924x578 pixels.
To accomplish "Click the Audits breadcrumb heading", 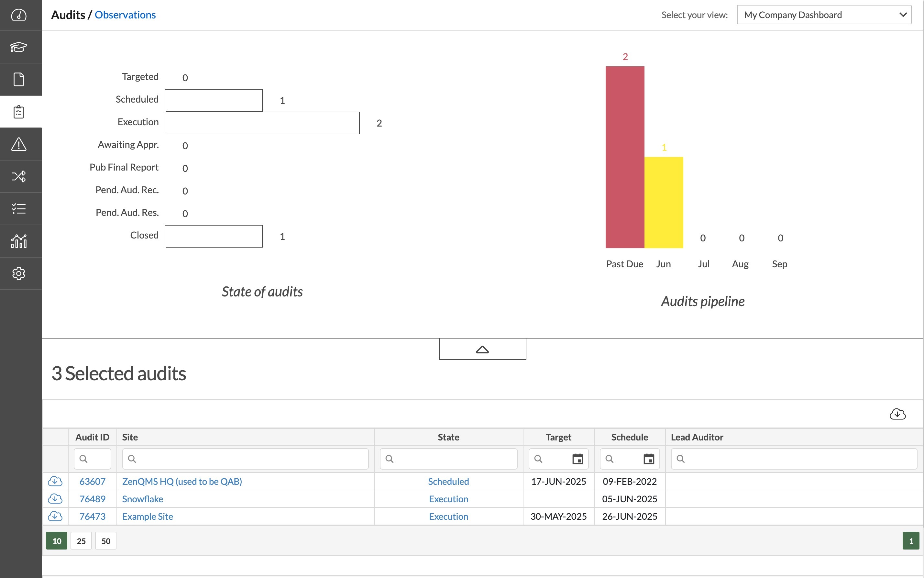I will coord(69,15).
